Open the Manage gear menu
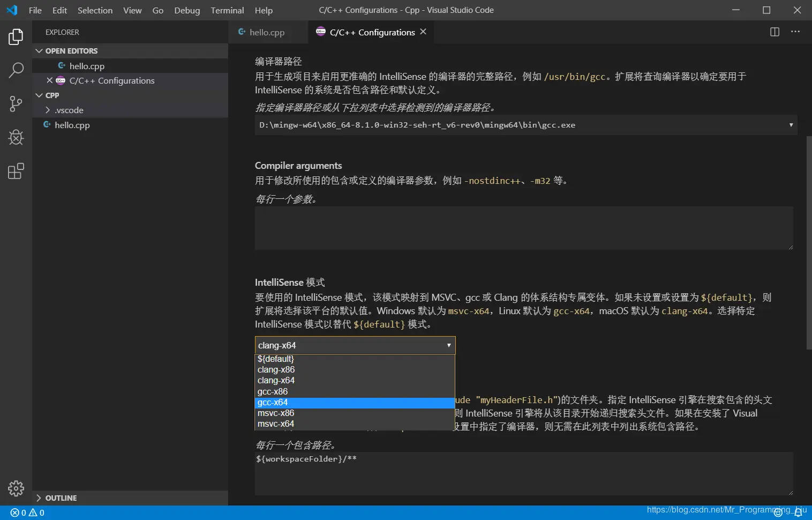Image resolution: width=812 pixels, height=520 pixels. tap(16, 488)
